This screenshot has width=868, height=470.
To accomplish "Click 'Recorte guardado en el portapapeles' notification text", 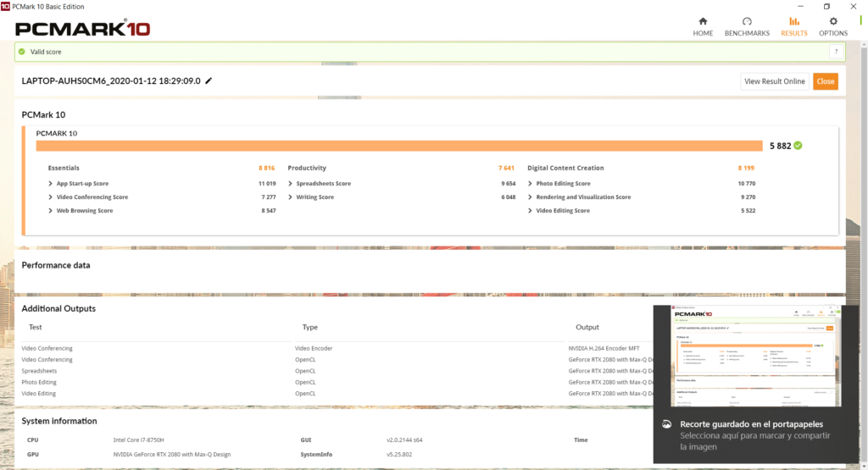I will point(751,424).
